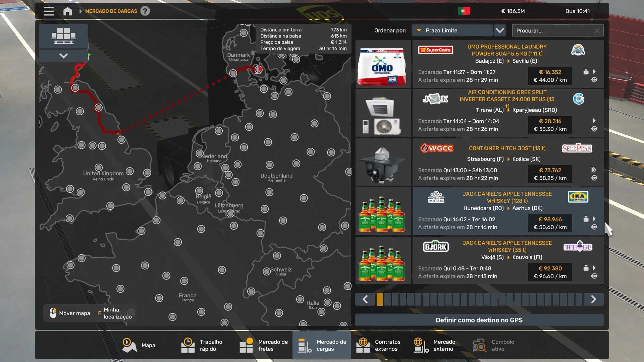
Task: Click weight icon on Hunedoara whiskey offer
Action: [x=586, y=219]
